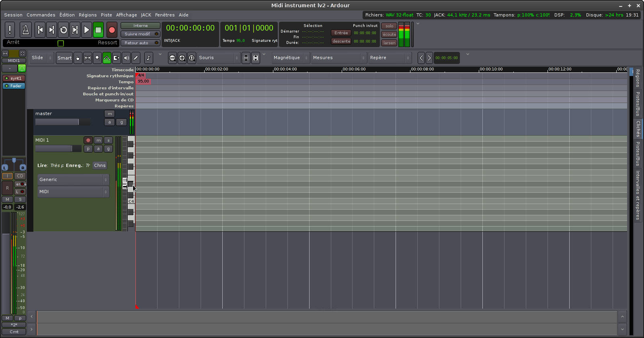Select the hand grab mode tool
Viewport: 644px width, 338px height.
click(78, 58)
